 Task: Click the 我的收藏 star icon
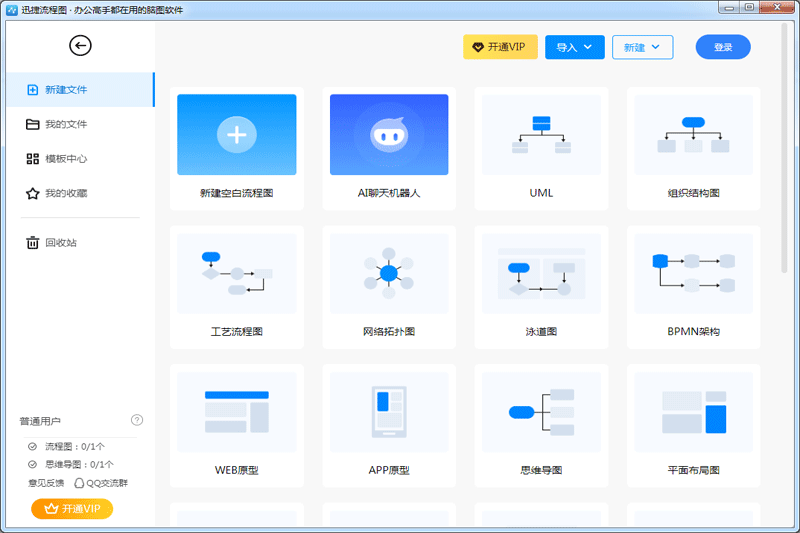point(33,194)
